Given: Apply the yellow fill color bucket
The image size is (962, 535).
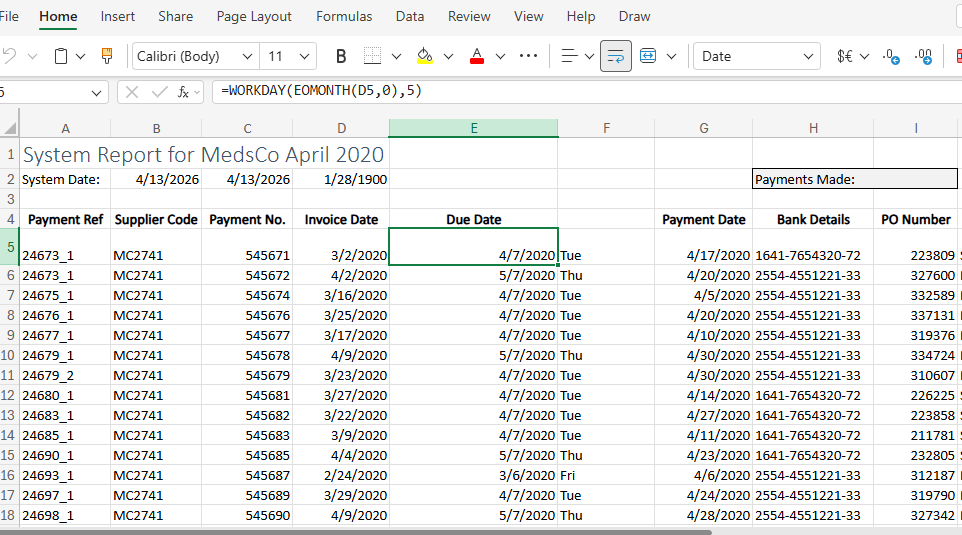Looking at the screenshot, I should point(425,56).
